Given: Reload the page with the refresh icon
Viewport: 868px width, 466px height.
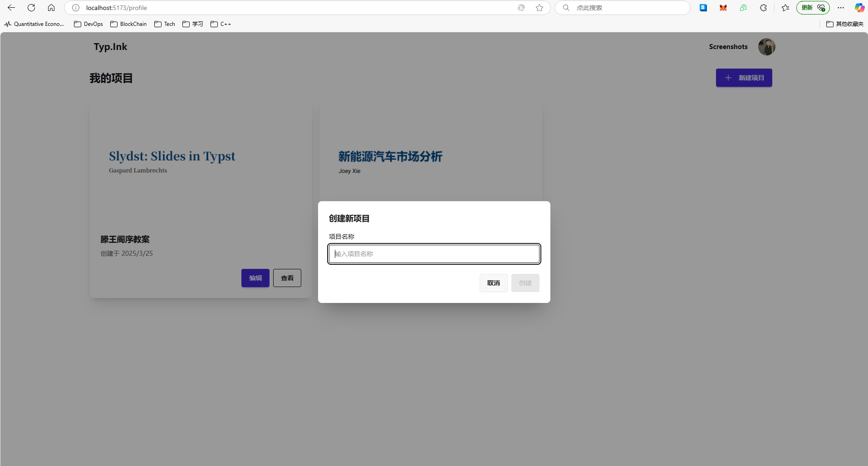Looking at the screenshot, I should [x=31, y=8].
